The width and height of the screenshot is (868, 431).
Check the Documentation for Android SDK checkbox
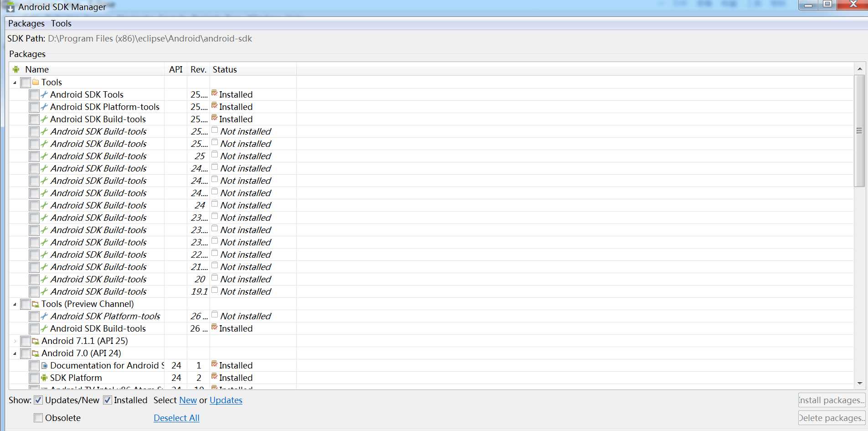click(34, 366)
